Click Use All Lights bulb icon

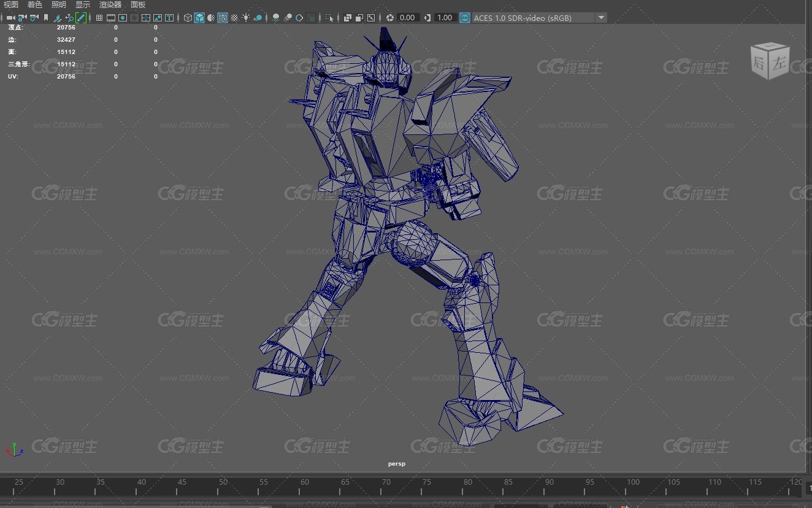(246, 18)
